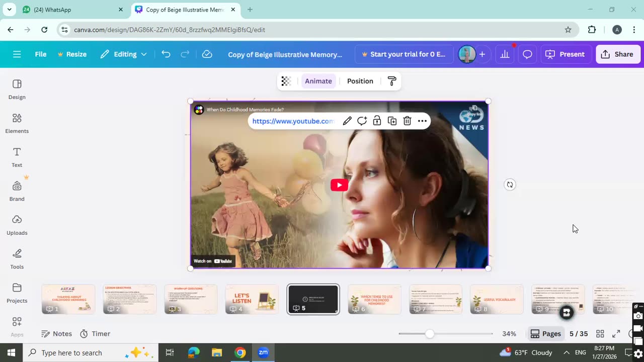
Task: Click Watch on YouTube badge
Action: [213, 261]
